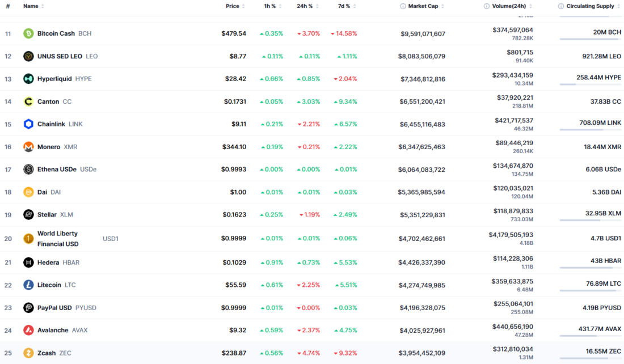This screenshot has width=624, height=364.
Task: Click the USD1 ticker symbol
Action: tap(111, 239)
